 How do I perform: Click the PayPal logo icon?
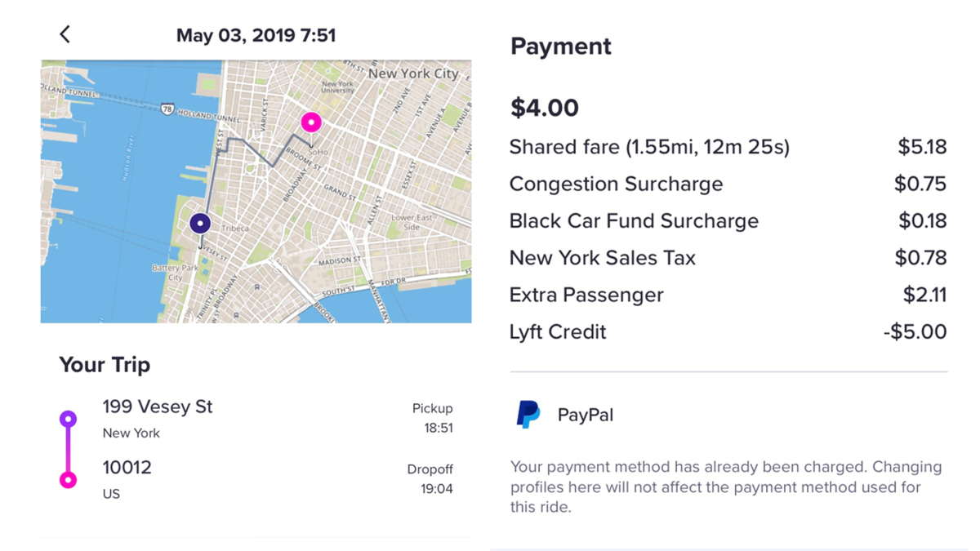point(528,415)
